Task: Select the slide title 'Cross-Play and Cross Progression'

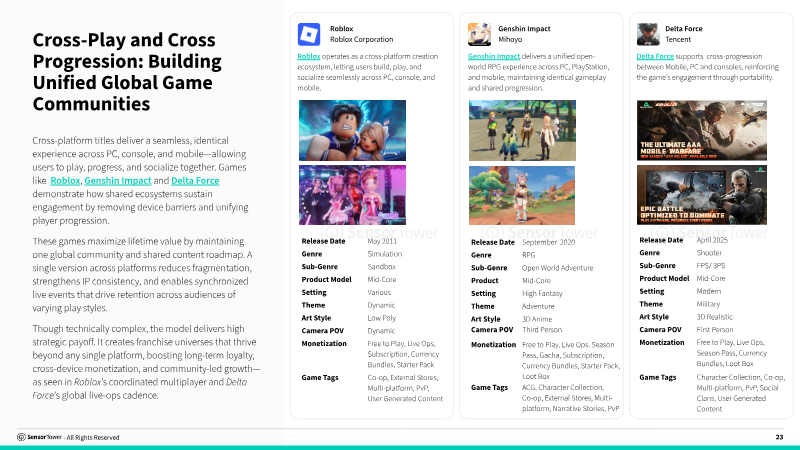Action: pyautogui.click(x=127, y=71)
